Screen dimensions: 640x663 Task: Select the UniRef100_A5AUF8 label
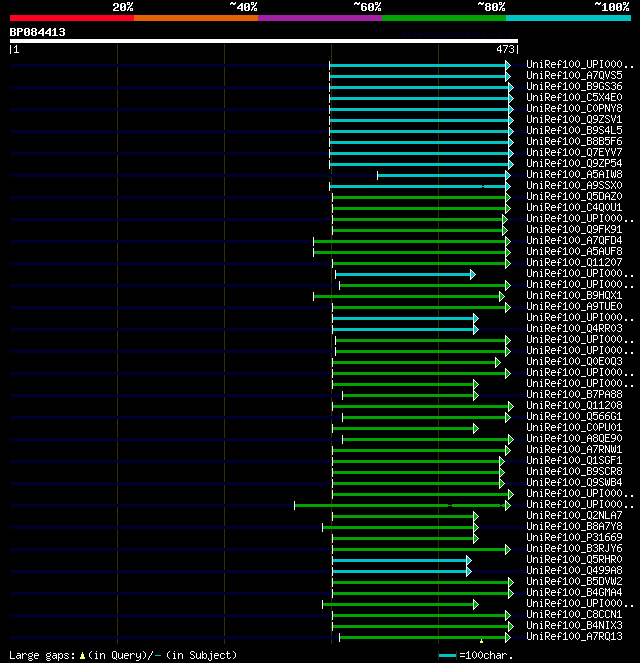pyautogui.click(x=574, y=252)
